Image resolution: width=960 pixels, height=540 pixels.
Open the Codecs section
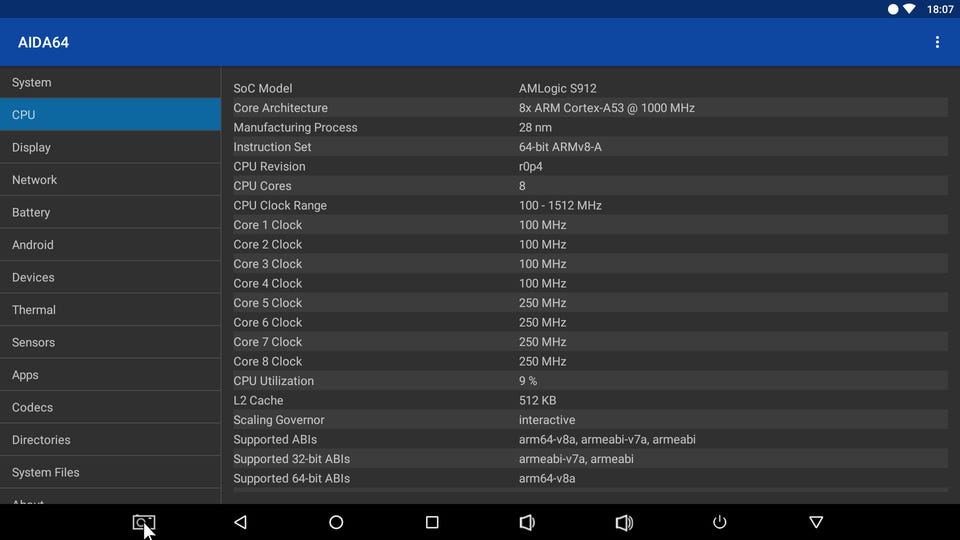(x=110, y=407)
